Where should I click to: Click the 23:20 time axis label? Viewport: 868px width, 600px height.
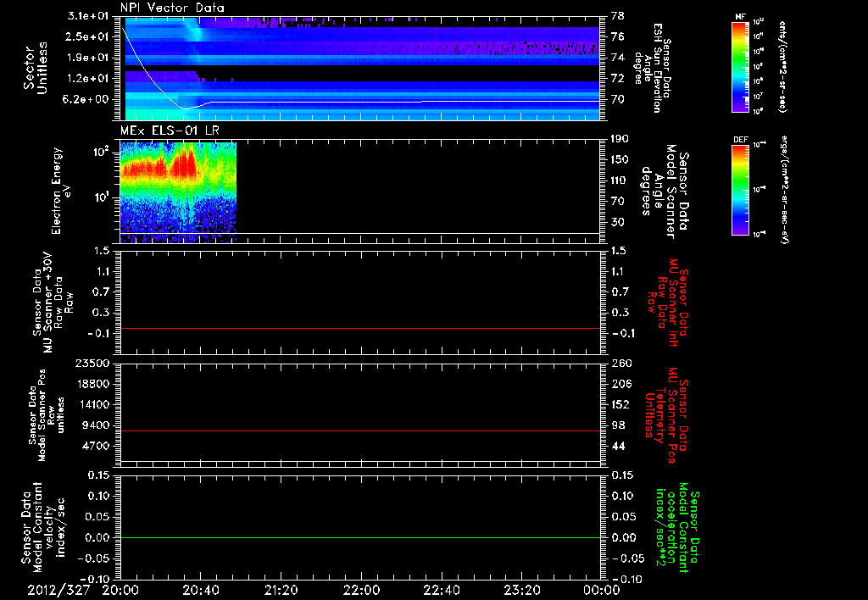click(x=522, y=590)
